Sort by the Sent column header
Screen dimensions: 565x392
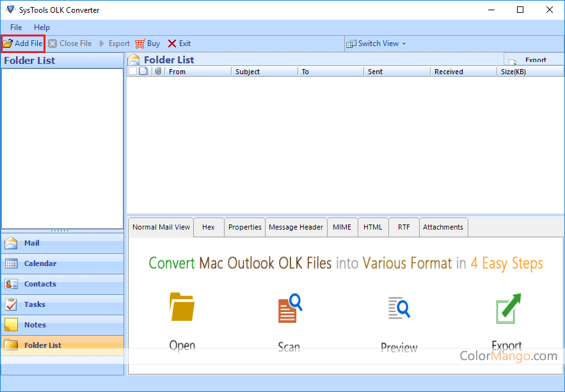397,72
